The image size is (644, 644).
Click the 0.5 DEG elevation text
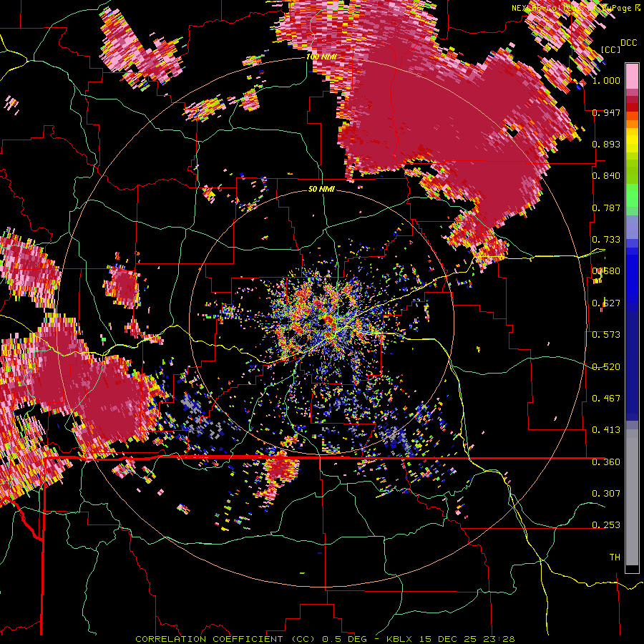346,639
